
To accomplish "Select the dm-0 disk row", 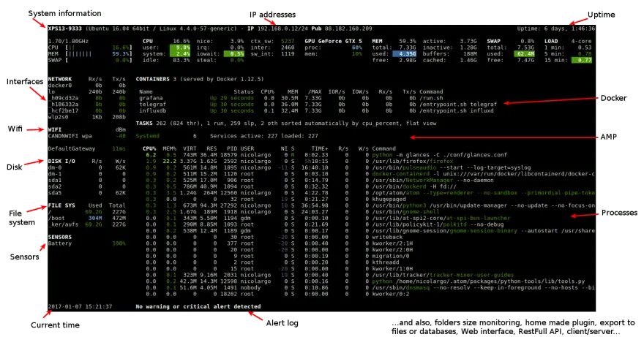I will click(x=86, y=167).
